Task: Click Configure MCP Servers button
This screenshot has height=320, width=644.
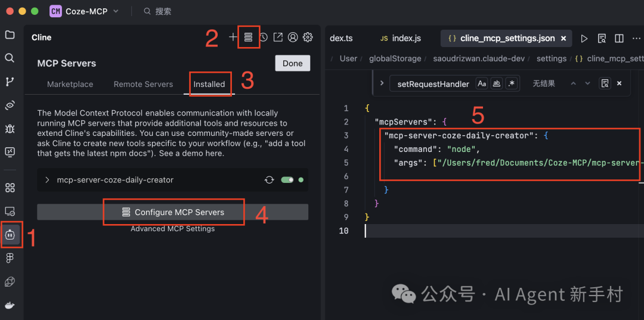Action: (172, 212)
